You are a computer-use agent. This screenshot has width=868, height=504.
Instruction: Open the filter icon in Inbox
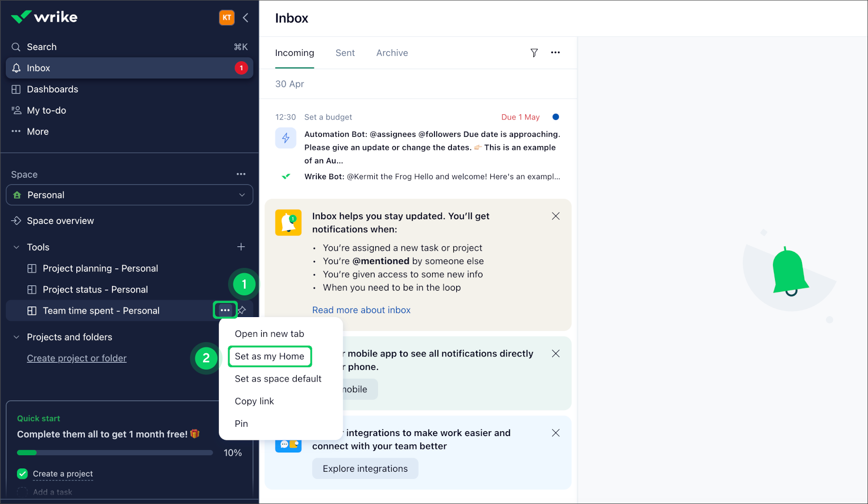[x=534, y=53]
